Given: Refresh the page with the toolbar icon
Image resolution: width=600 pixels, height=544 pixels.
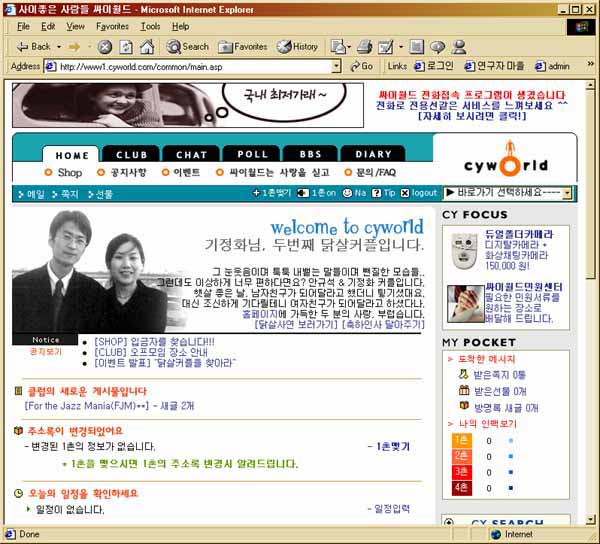Looking at the screenshot, I should point(126,46).
